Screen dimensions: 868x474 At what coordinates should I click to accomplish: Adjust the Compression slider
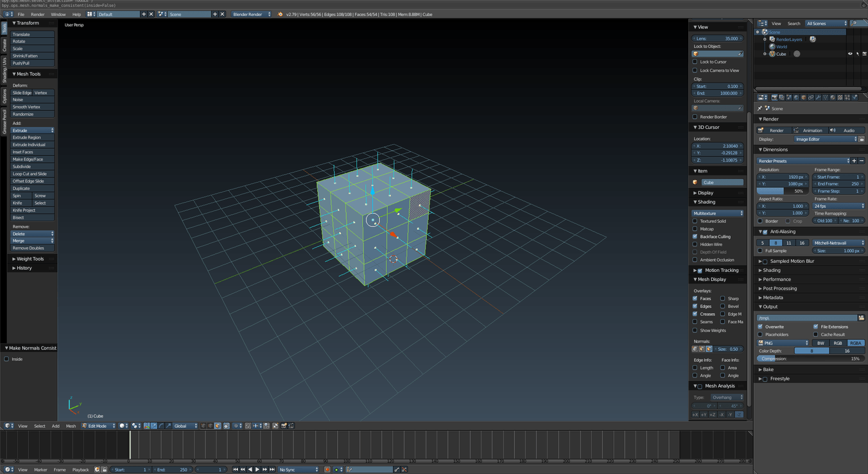tap(810, 359)
